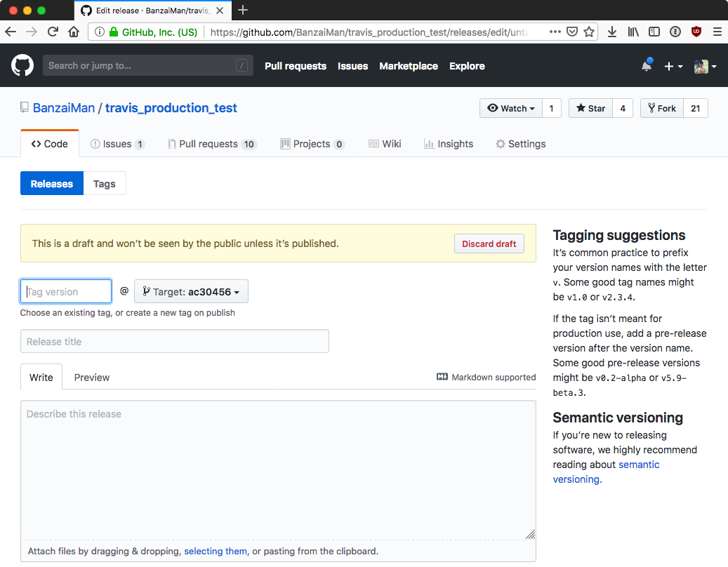This screenshot has width=728, height=567.
Task: Click the repository book icon beside BanzaiMan
Action: pos(25,107)
